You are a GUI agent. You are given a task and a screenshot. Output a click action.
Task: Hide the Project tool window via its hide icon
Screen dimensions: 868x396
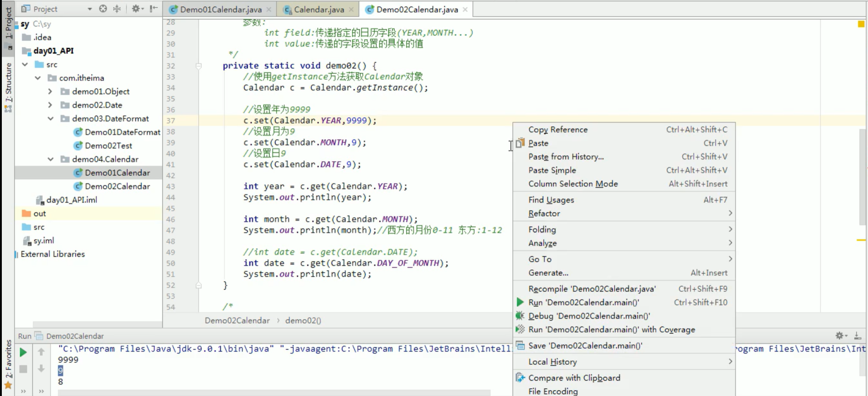(x=153, y=8)
